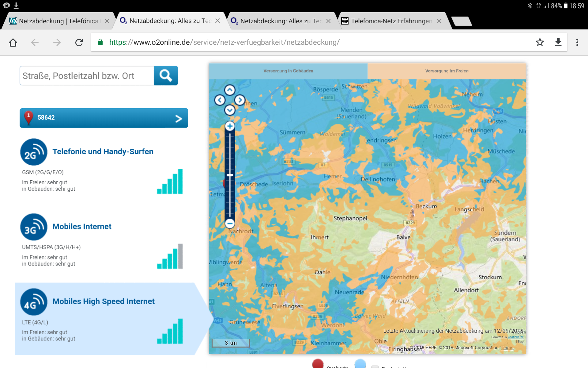Navigate forward in browser history

[57, 42]
